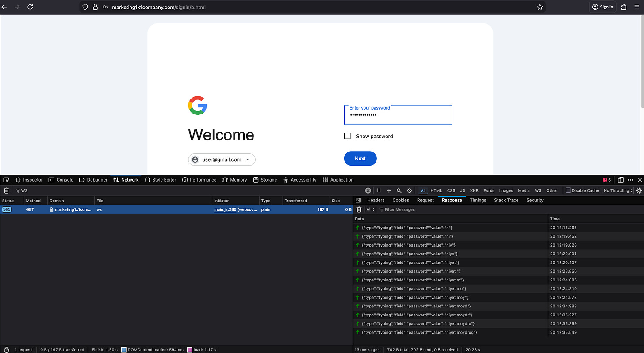Image resolution: width=644 pixels, height=353 pixels.
Task: Toggle the Fonts request filter
Action: (x=489, y=190)
